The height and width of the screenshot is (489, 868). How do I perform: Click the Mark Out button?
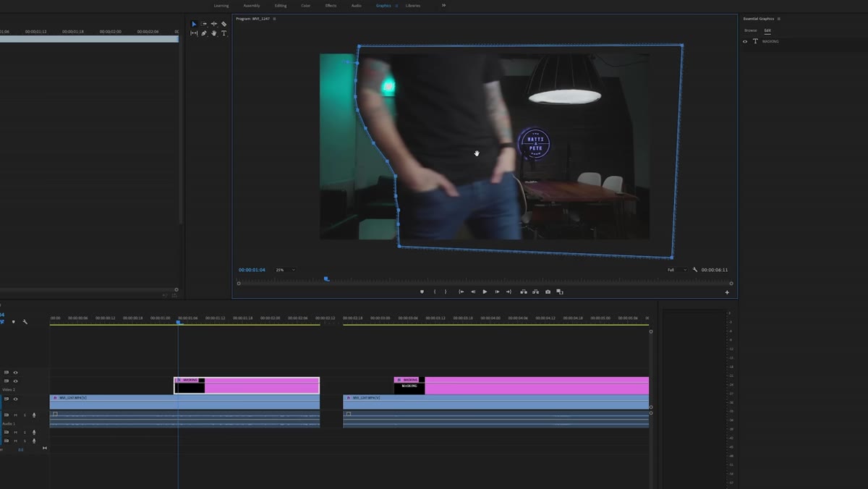(446, 292)
